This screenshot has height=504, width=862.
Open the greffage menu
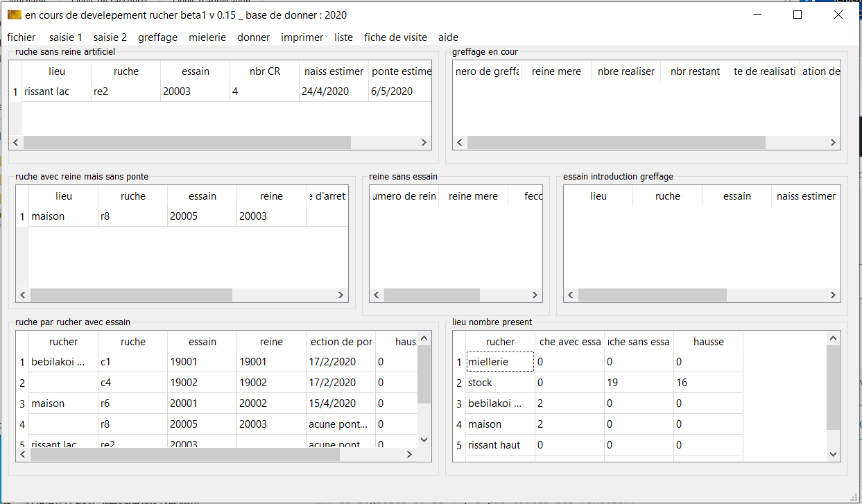pos(157,37)
